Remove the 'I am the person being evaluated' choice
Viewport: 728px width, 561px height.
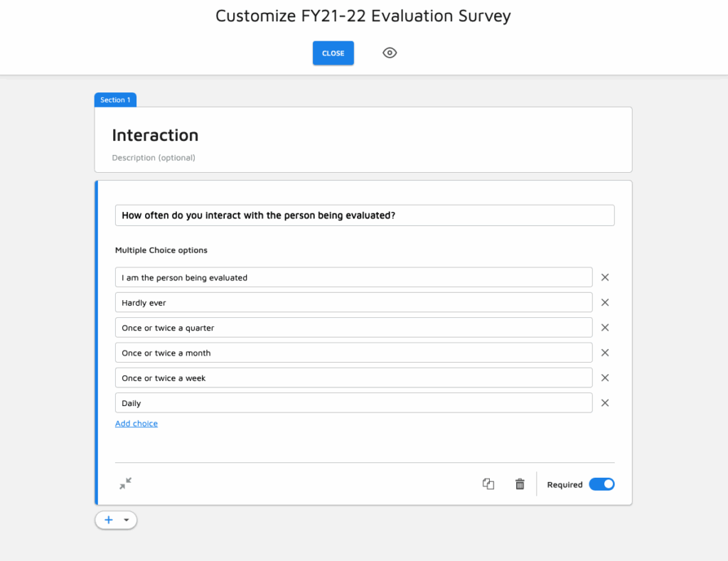click(x=605, y=277)
